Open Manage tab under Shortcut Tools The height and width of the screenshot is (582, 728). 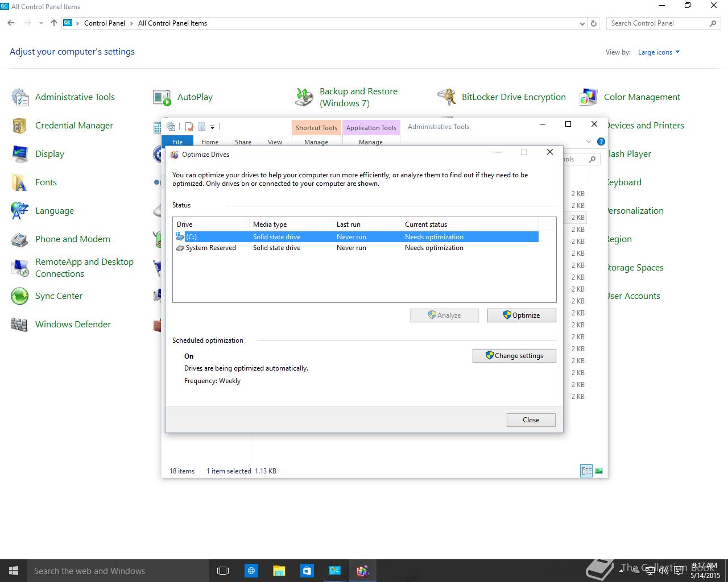coord(316,142)
